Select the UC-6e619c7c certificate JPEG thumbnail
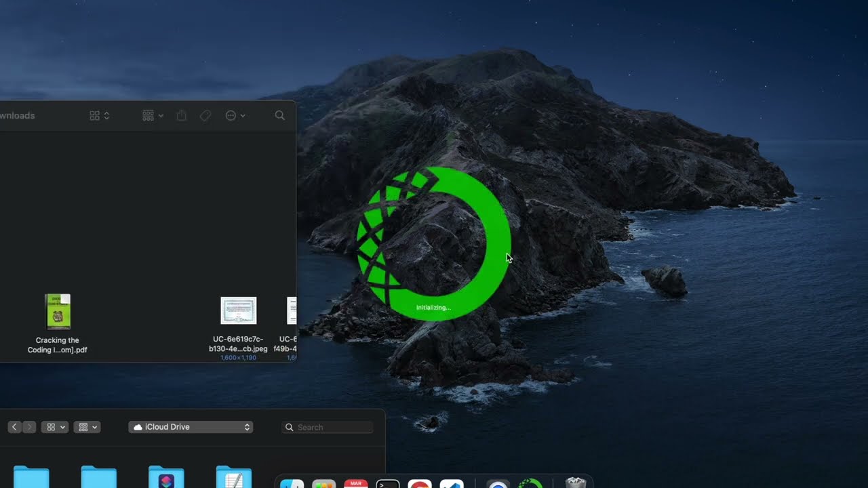The width and height of the screenshot is (868, 488). tap(239, 310)
